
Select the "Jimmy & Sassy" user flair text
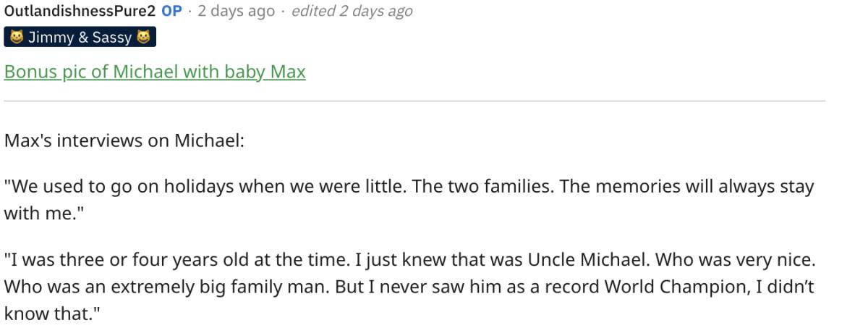coord(80,38)
